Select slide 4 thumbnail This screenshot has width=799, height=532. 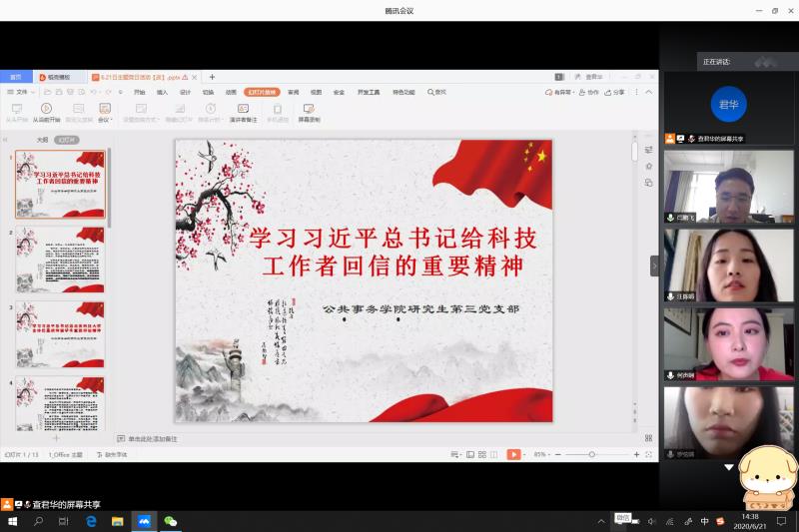coord(60,403)
